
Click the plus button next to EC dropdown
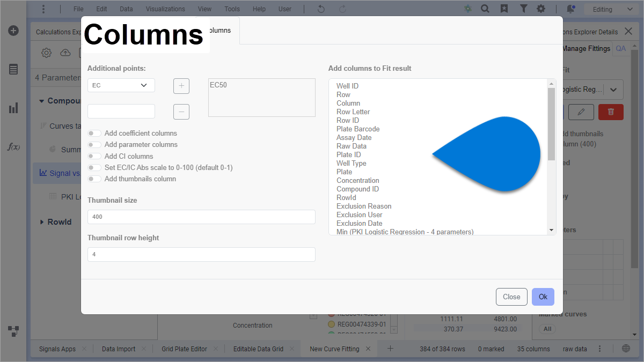[x=181, y=86]
